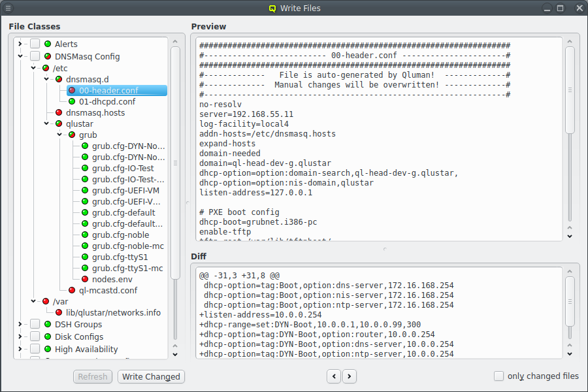Click the status dot beside qlustar folder

[x=59, y=123]
